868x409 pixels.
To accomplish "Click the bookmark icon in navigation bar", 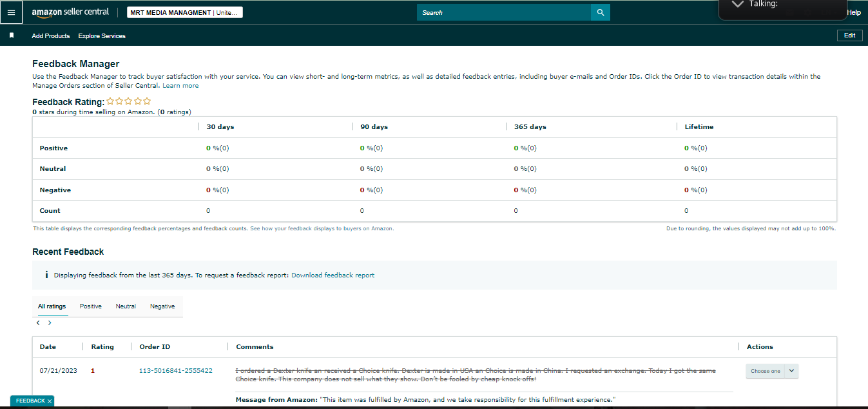I will [12, 35].
